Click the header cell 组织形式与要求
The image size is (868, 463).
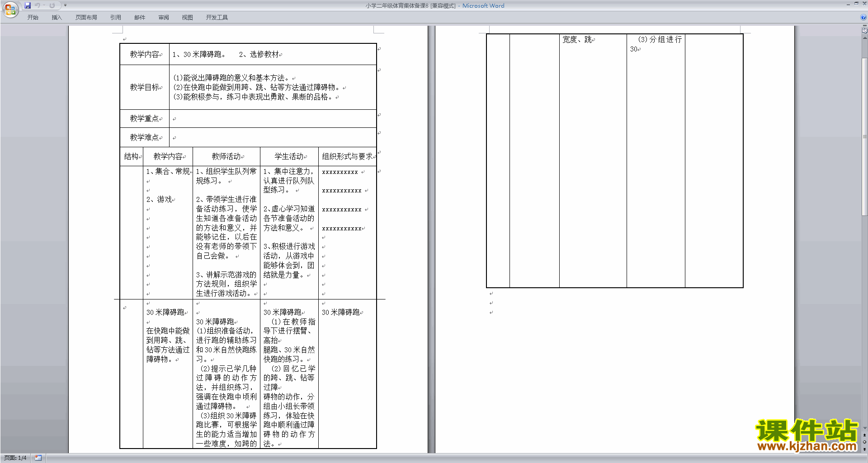[348, 156]
